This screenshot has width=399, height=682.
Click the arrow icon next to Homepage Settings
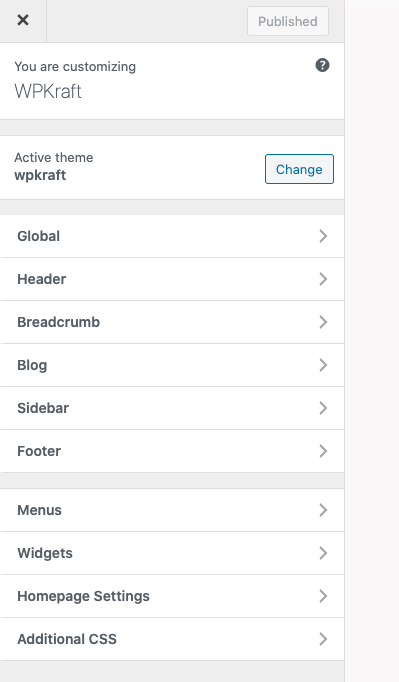(323, 596)
